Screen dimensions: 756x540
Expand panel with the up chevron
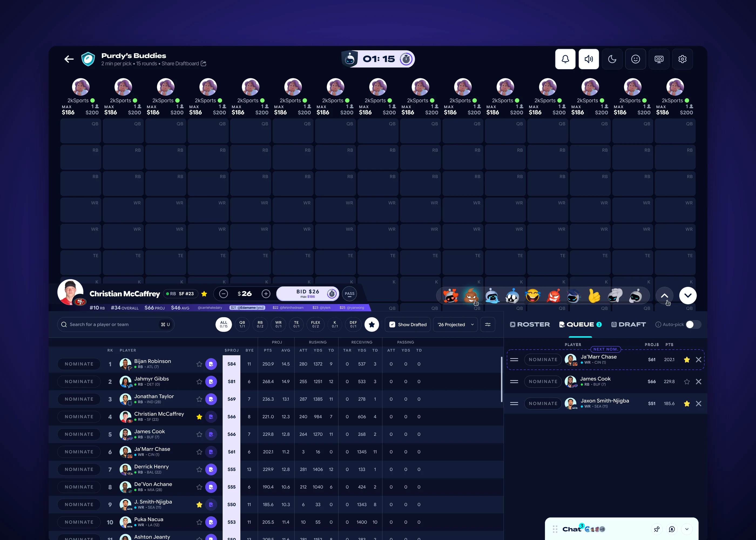664,296
